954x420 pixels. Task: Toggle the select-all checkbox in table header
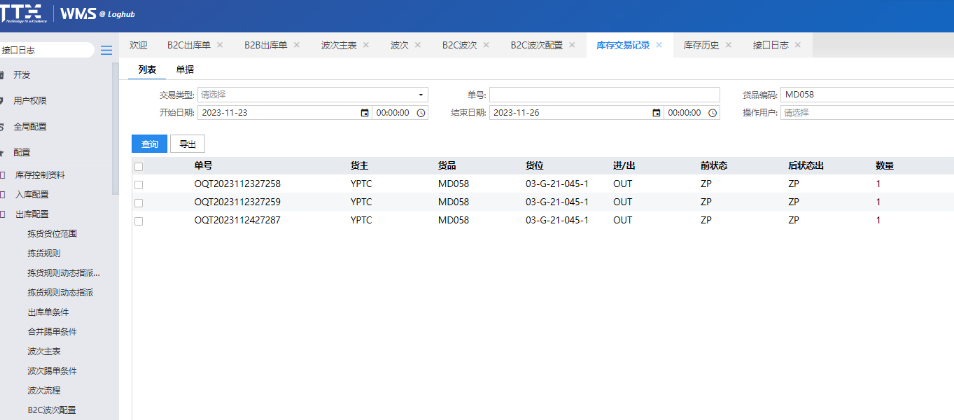[x=139, y=166]
